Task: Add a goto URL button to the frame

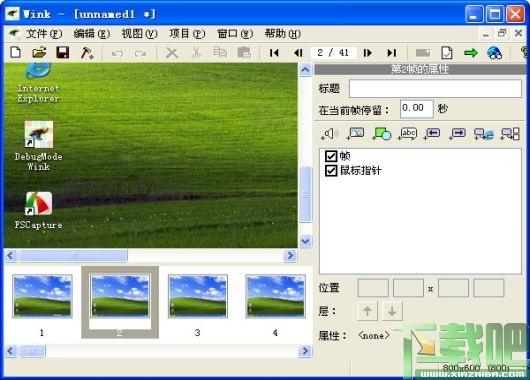Action: [x=484, y=134]
